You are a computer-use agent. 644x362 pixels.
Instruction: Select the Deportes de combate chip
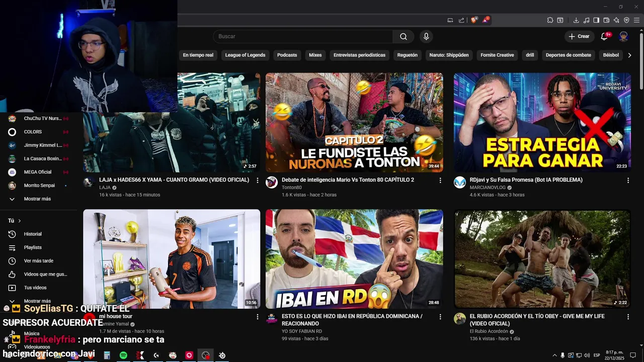pos(569,55)
